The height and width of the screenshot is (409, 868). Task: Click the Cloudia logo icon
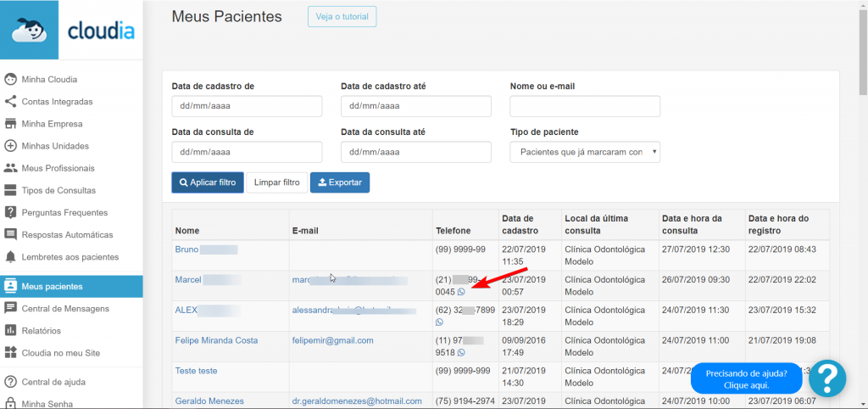(29, 30)
